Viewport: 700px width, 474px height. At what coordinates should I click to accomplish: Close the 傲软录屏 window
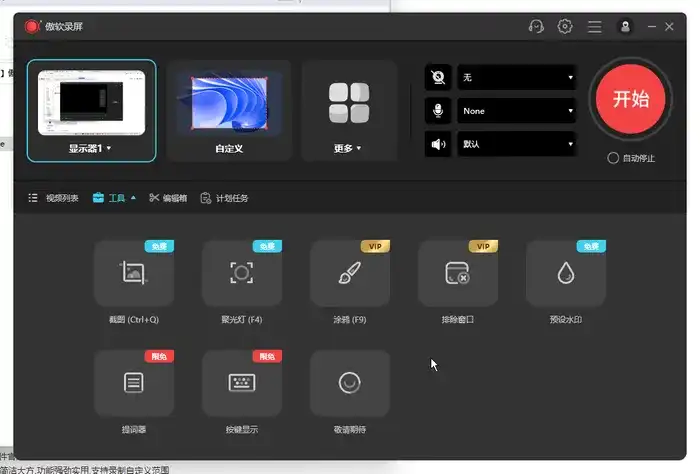pyautogui.click(x=669, y=27)
